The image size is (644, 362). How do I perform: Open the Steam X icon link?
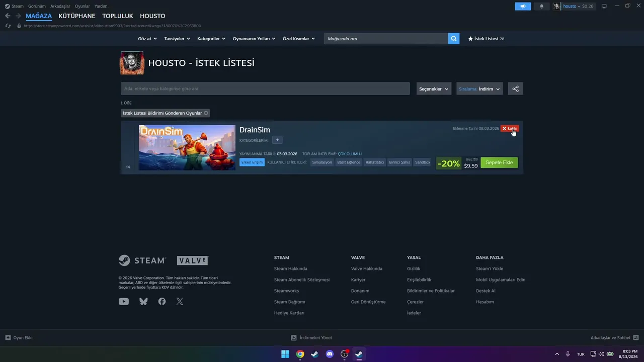tap(180, 302)
